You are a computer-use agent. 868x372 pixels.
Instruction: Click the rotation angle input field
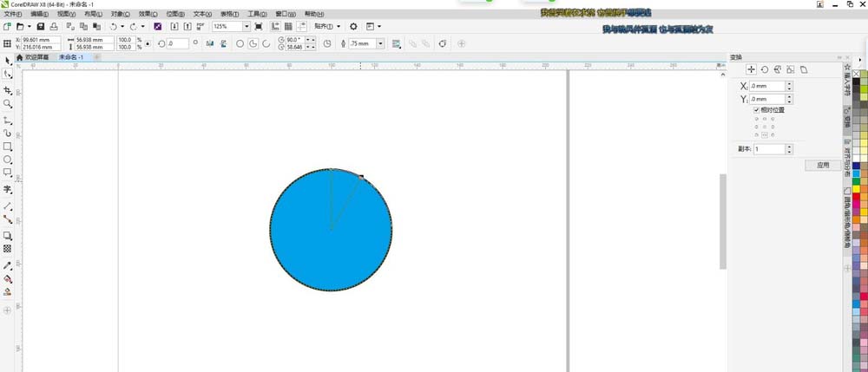tap(177, 43)
